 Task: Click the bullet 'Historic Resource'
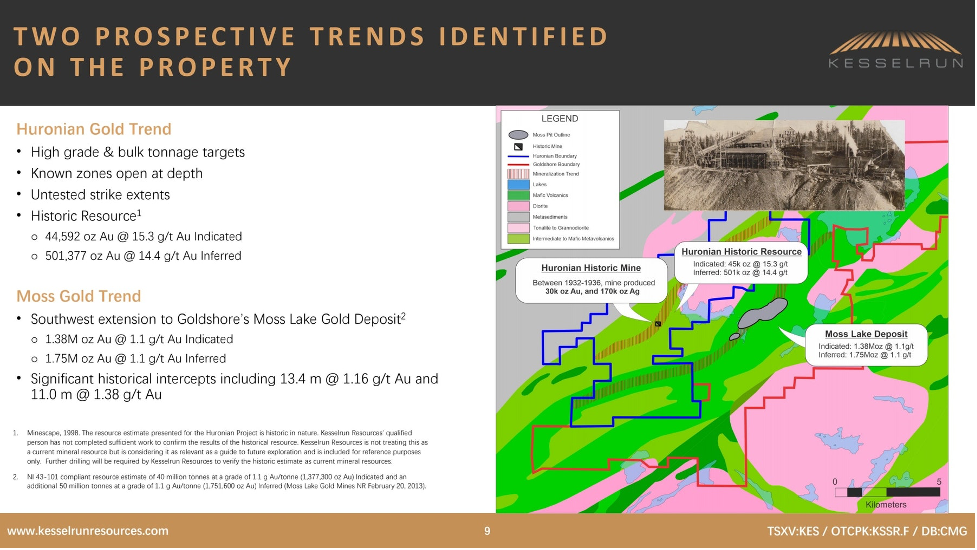pyautogui.click(x=86, y=216)
